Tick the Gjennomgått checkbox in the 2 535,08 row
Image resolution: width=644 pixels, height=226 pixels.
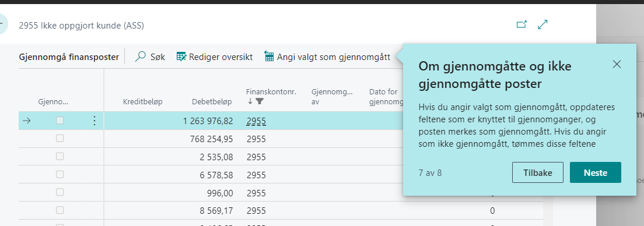point(60,157)
